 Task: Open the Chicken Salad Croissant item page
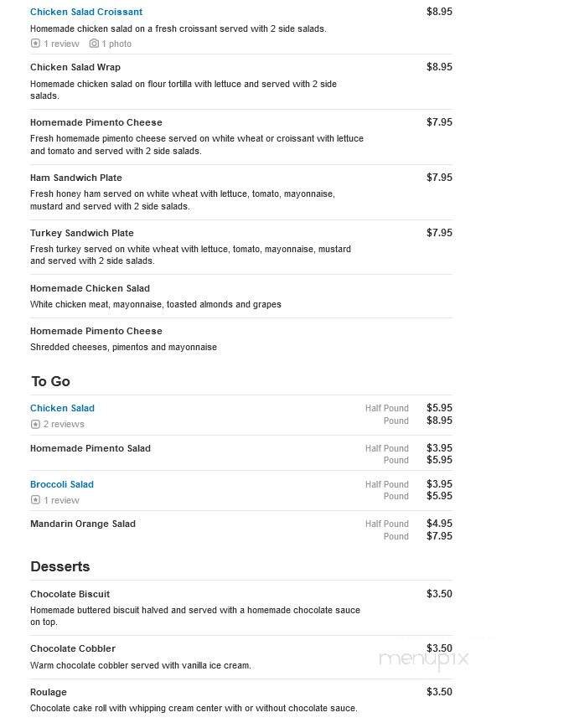(86, 12)
